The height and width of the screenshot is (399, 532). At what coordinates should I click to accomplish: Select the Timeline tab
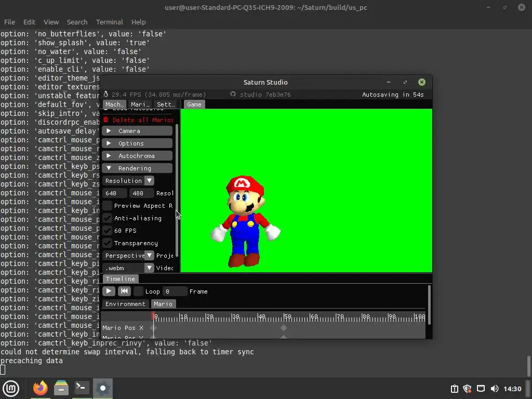tap(120, 279)
